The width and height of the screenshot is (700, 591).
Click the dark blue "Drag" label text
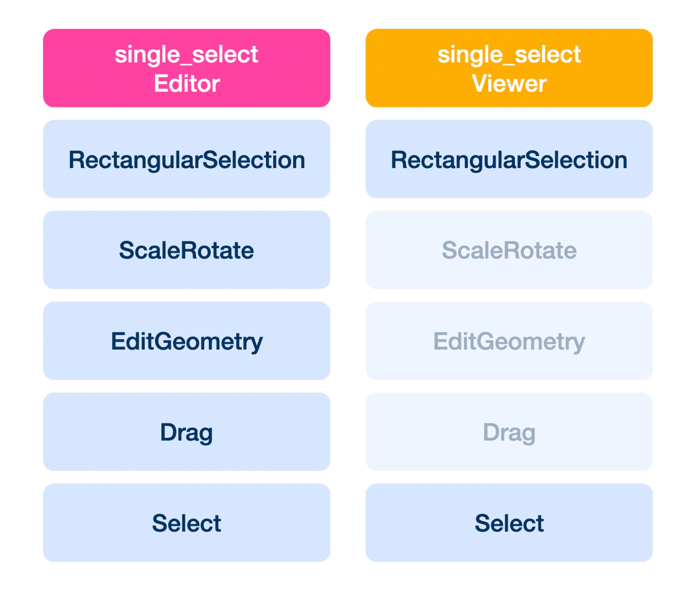pos(187,433)
